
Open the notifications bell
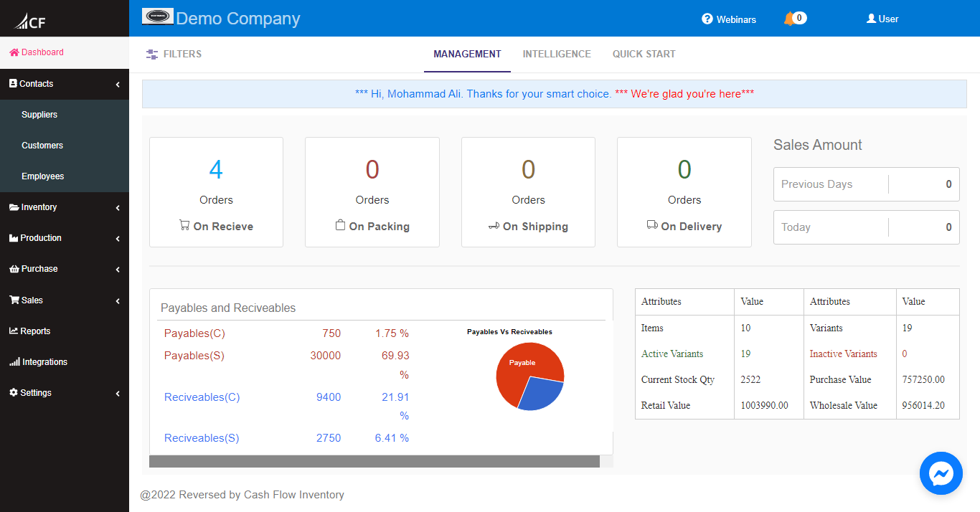pos(793,18)
